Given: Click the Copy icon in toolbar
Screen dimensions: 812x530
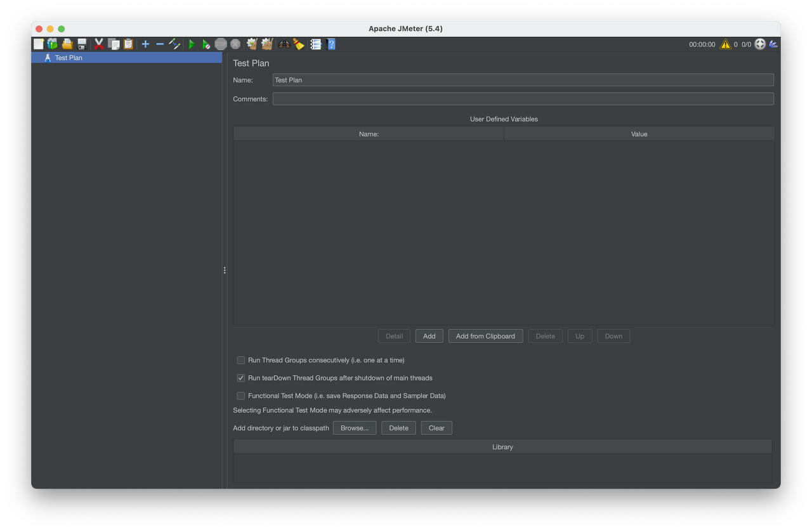Looking at the screenshot, I should 114,44.
